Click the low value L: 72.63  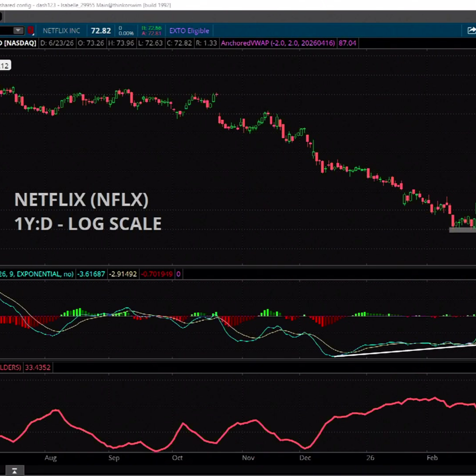click(x=150, y=43)
